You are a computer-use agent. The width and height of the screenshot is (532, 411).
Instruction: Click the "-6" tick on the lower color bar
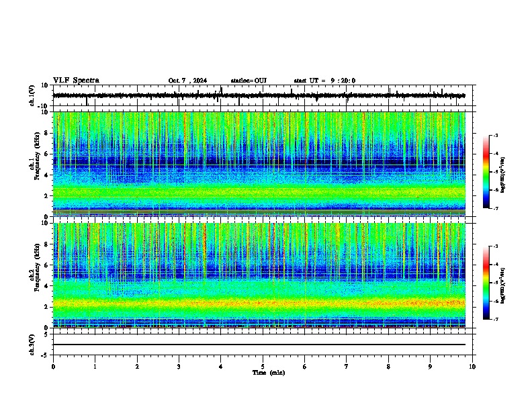495,301
